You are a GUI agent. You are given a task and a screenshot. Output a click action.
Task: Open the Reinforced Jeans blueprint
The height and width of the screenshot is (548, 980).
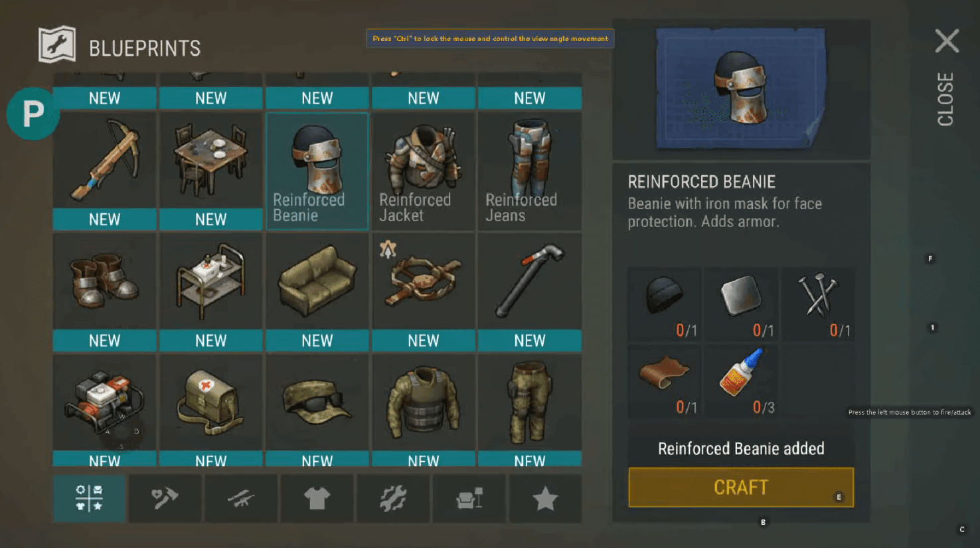[529, 171]
